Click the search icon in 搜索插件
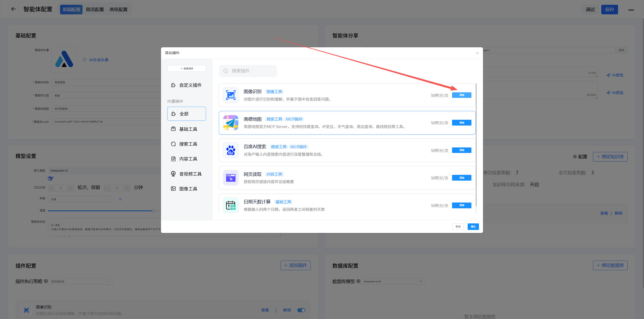The height and width of the screenshot is (319, 644). (226, 71)
